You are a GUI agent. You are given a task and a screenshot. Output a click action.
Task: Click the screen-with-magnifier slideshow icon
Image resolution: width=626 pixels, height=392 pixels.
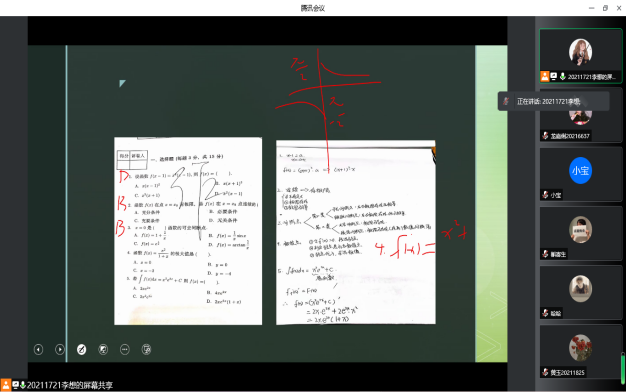tap(146, 350)
